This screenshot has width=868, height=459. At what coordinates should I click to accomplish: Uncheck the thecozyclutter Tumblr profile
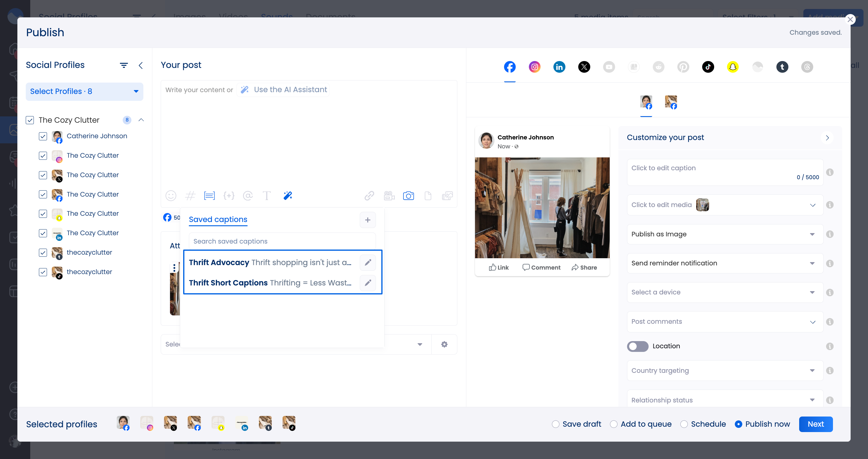pos(43,253)
